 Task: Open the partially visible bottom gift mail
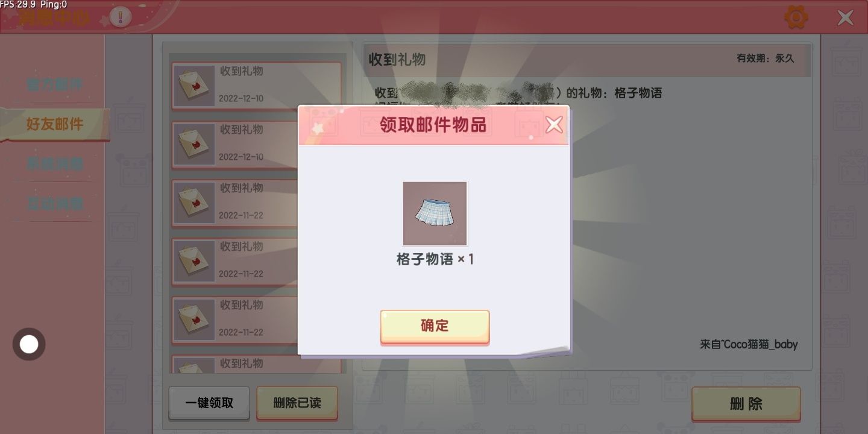click(x=256, y=364)
